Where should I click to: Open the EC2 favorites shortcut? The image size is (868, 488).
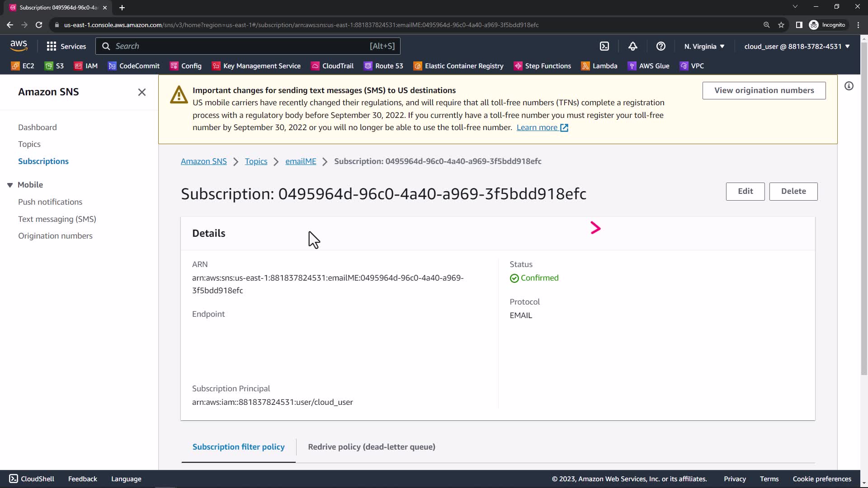(23, 66)
